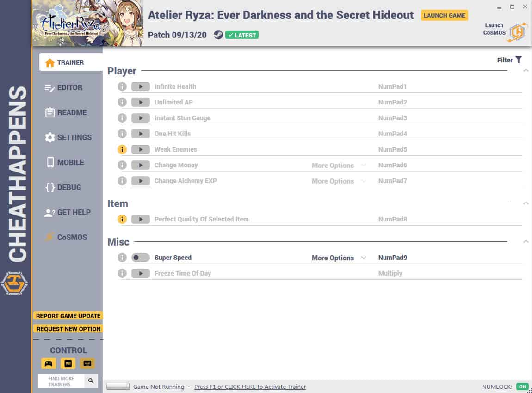Click REQUEST NEW OPTION button
This screenshot has width=532, height=393.
(68, 329)
